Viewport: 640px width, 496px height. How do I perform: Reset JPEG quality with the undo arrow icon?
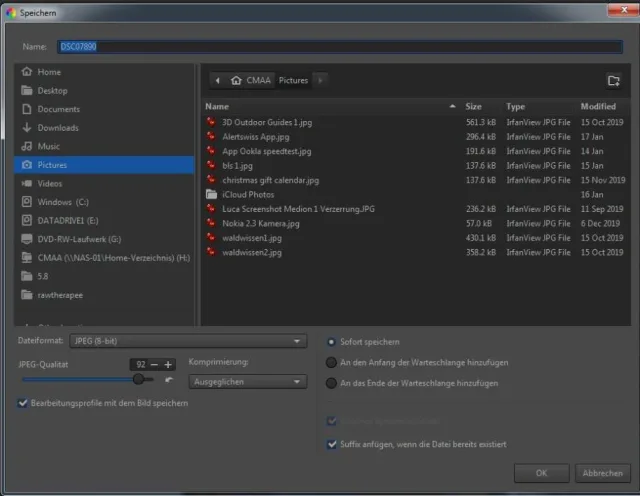click(x=168, y=380)
